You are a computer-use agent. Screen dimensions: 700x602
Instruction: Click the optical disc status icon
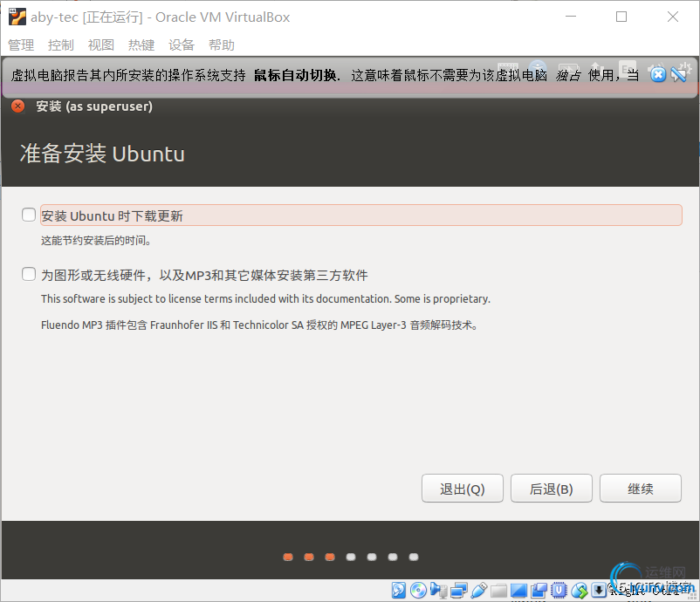[418, 590]
